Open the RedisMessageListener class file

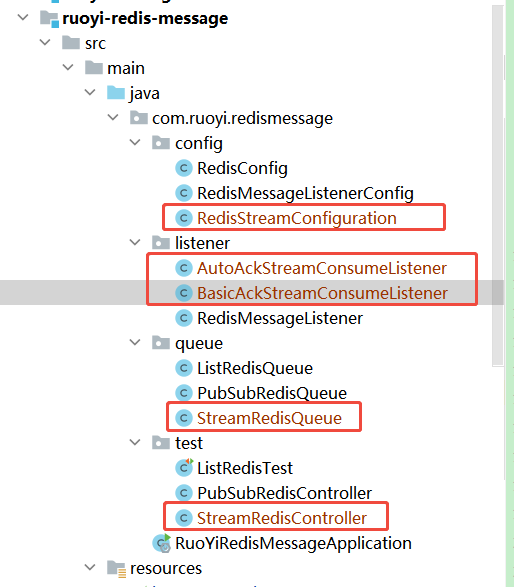pos(280,319)
